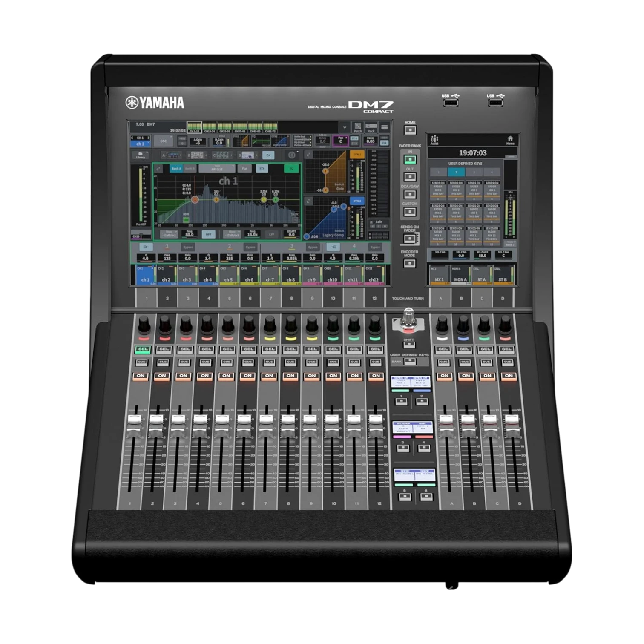Open the Rack screen icon
The height and width of the screenshot is (644, 644).
(371, 128)
